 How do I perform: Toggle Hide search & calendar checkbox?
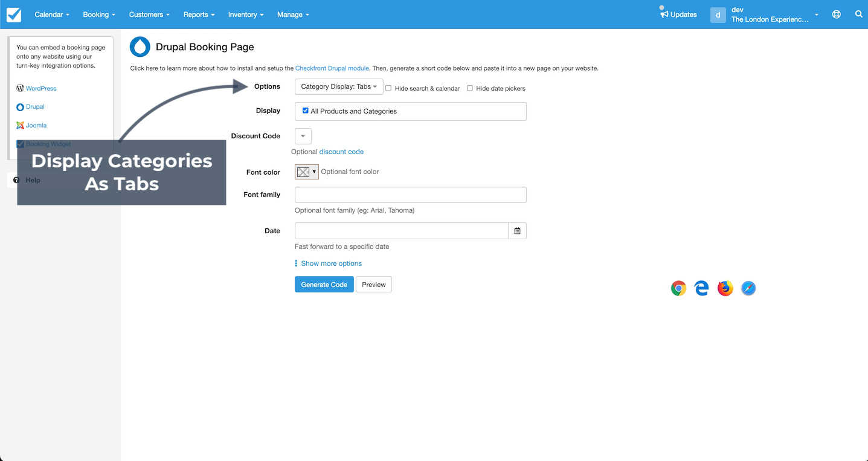(x=388, y=88)
